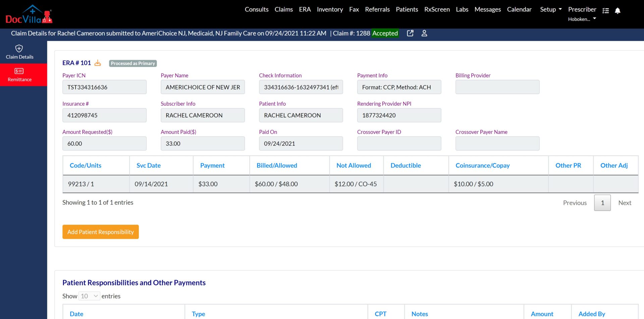644x319 pixels.
Task: Click the Accepted status badge
Action: coord(385,33)
